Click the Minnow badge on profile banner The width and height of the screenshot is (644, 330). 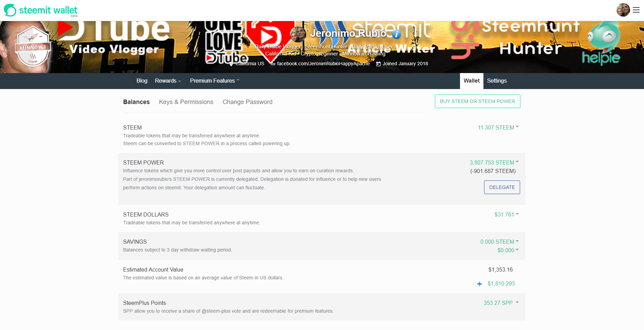[x=33, y=47]
